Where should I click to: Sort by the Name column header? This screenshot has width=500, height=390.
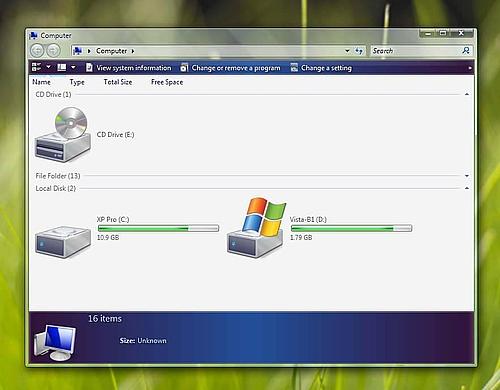pyautogui.click(x=41, y=82)
